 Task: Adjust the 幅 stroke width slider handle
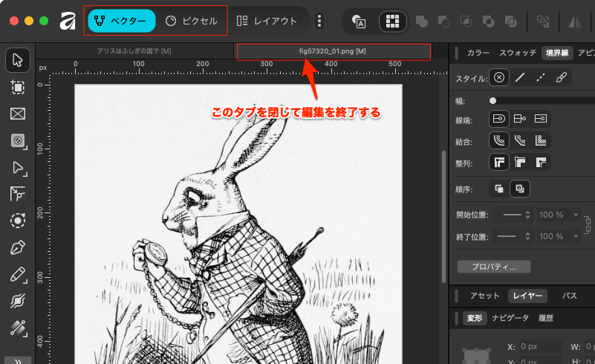coord(493,100)
